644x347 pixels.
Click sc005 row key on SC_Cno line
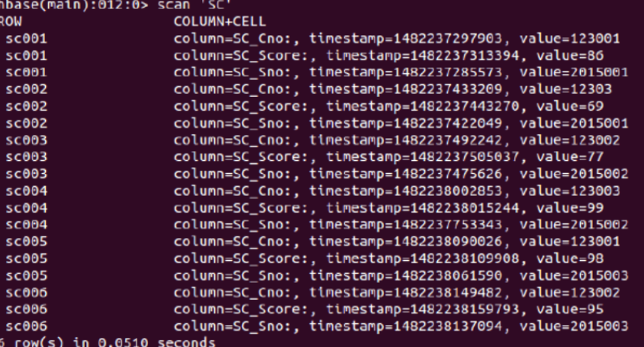click(26, 242)
